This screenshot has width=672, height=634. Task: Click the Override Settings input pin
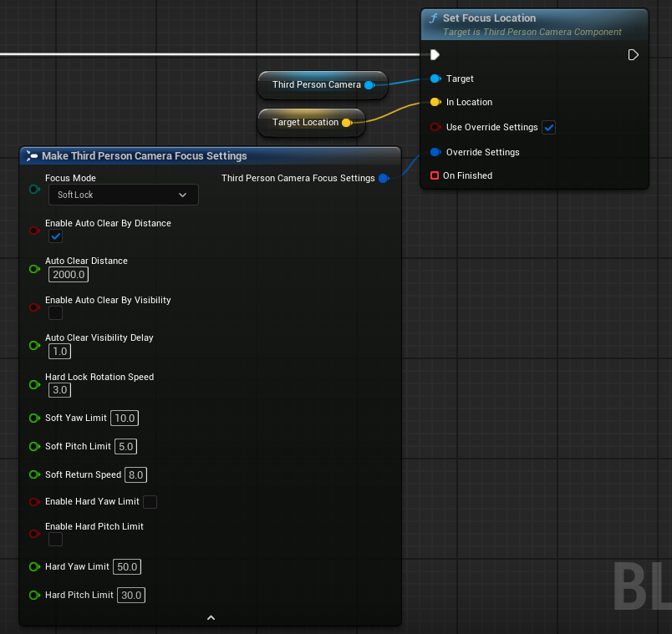point(435,152)
